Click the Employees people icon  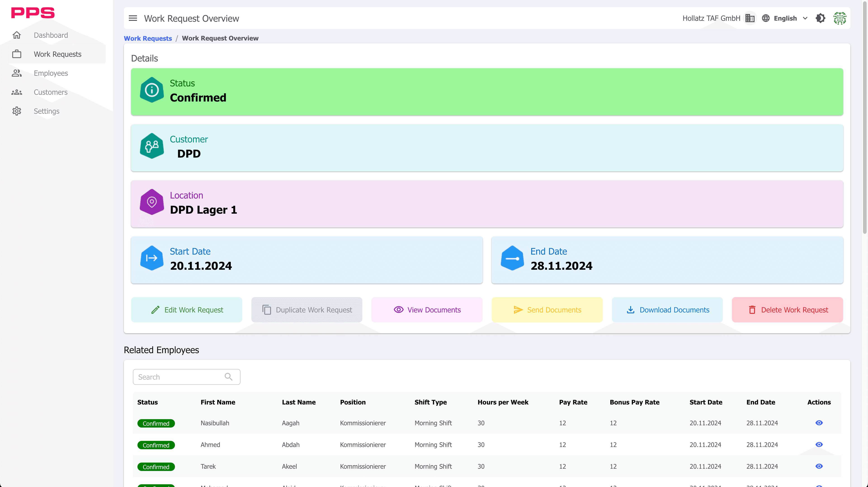[x=17, y=73]
